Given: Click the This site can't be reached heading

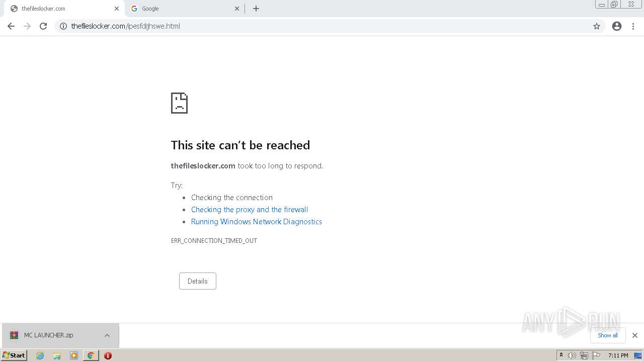Looking at the screenshot, I should 240,145.
